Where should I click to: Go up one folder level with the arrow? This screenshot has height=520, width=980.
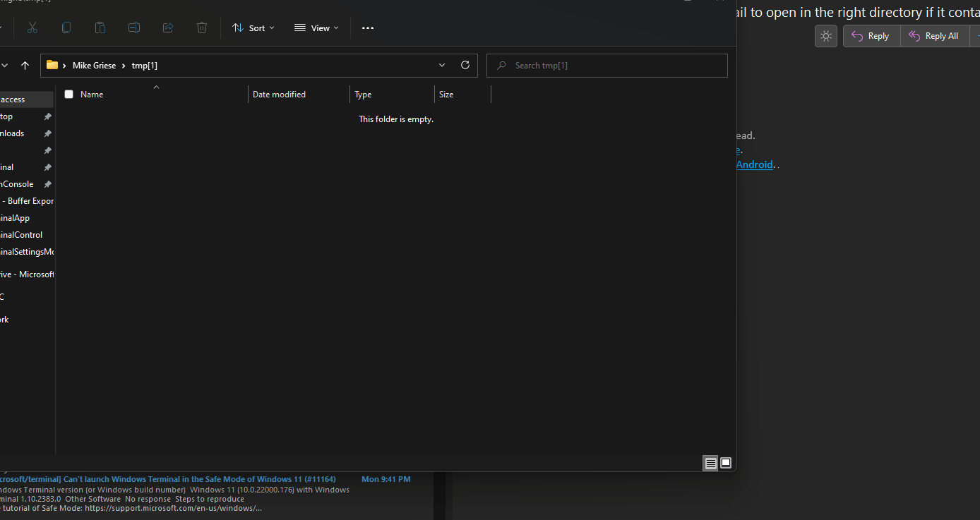coord(25,65)
